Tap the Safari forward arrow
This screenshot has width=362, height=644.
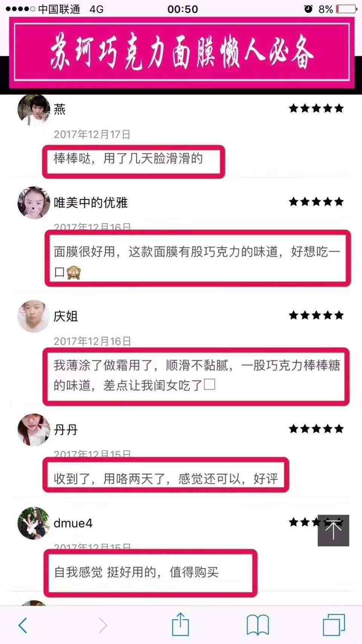point(103,625)
